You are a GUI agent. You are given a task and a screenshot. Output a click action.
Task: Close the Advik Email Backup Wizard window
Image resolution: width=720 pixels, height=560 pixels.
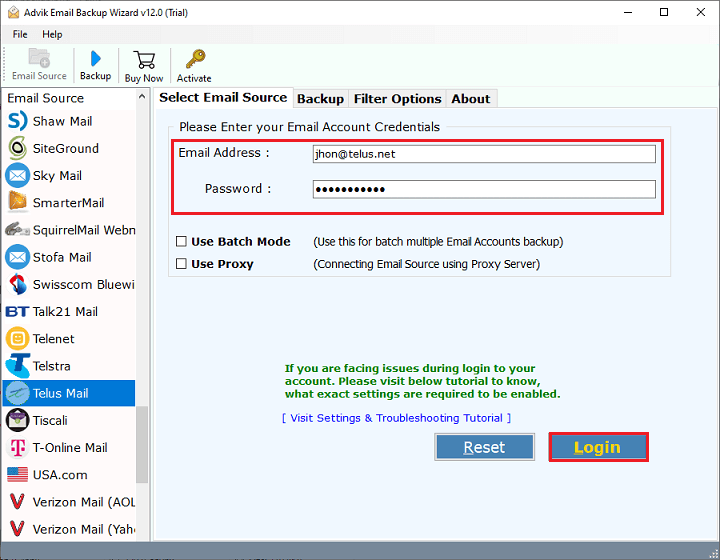pos(701,12)
